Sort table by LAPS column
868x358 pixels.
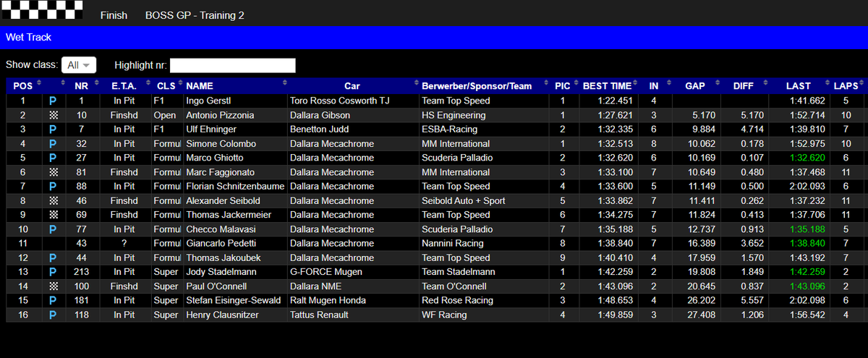coord(846,86)
